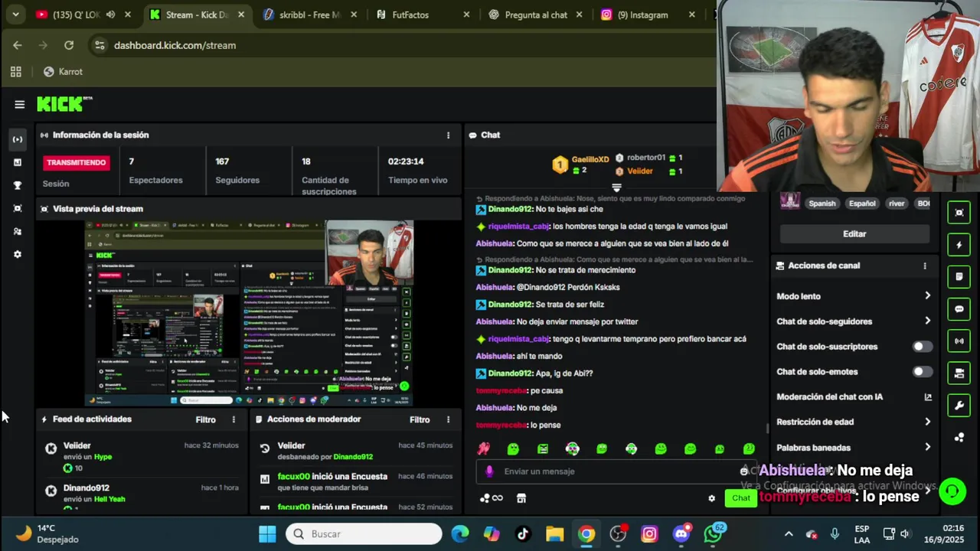Image resolution: width=980 pixels, height=551 pixels.
Task: Insert the green headphones emote
Action: (632, 449)
